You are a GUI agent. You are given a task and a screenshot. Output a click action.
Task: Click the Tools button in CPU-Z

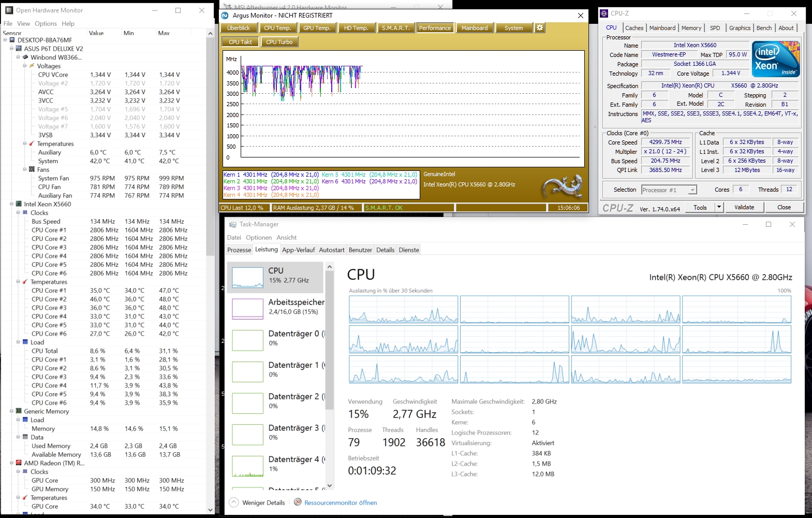coord(700,207)
